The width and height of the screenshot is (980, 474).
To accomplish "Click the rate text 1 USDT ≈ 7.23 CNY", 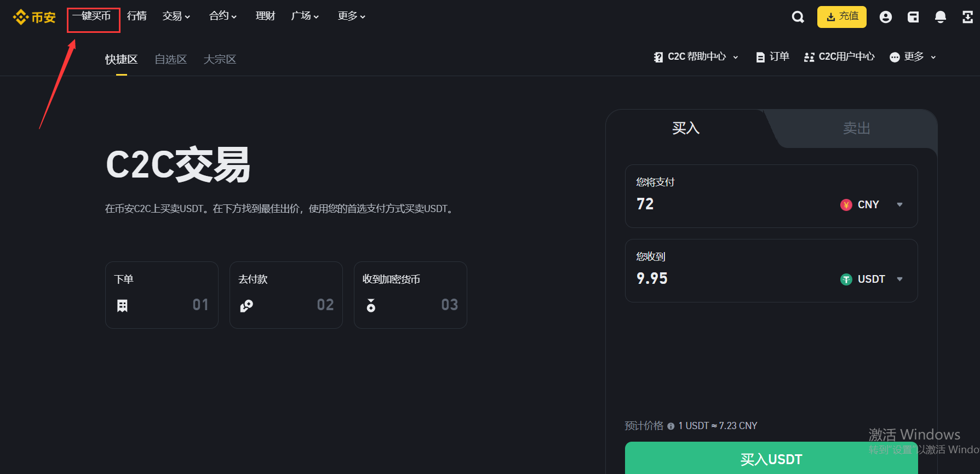I will pyautogui.click(x=718, y=426).
